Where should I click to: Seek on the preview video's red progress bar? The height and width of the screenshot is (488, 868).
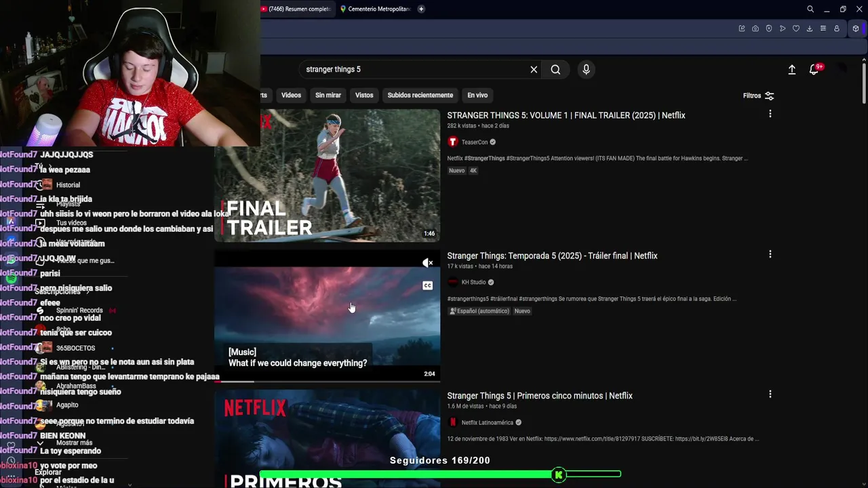click(x=327, y=381)
